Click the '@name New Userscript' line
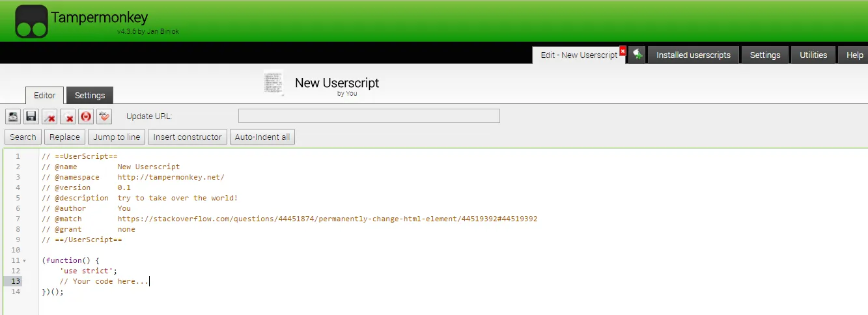 tap(111, 167)
